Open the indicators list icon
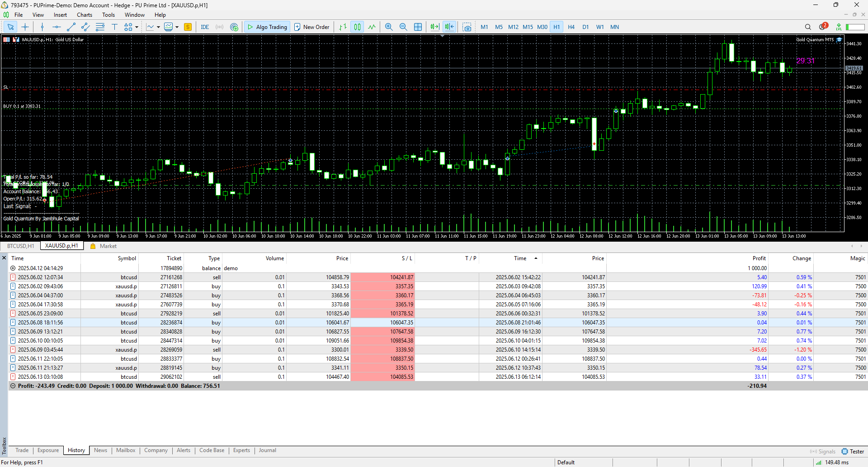 tap(151, 27)
